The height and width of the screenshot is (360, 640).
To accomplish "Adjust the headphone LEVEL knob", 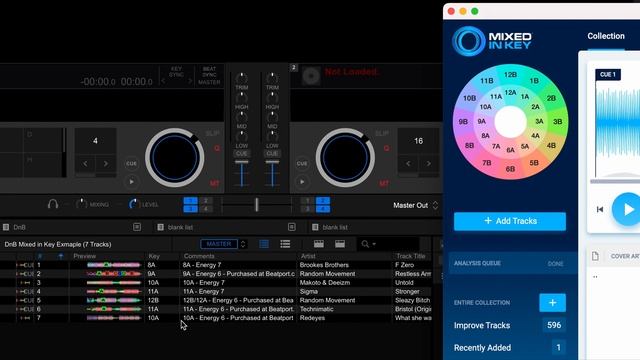I will coord(133,204).
